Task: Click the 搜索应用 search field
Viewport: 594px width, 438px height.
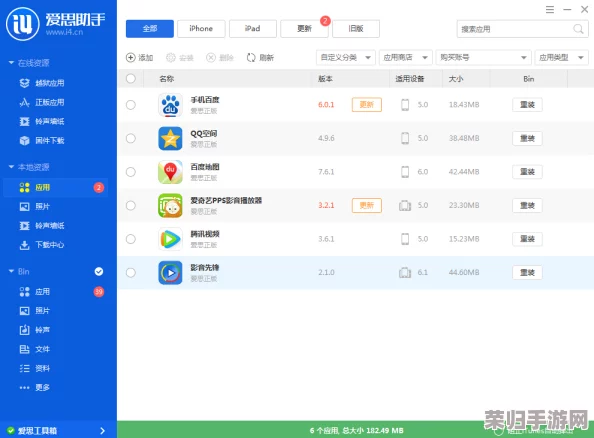Action: (523, 29)
